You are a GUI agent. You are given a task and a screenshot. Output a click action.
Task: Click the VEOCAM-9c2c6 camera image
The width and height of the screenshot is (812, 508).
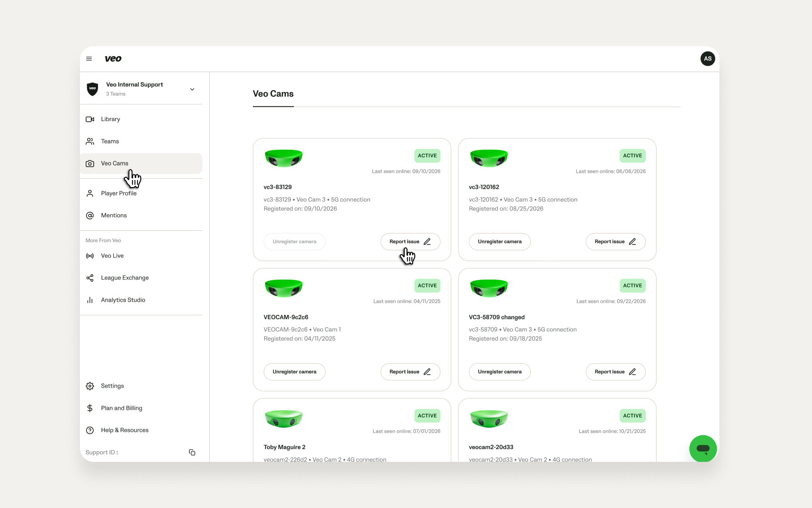(284, 288)
